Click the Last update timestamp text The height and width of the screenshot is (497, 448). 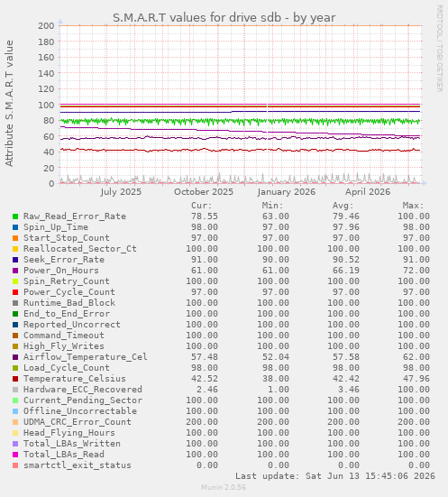(335, 476)
